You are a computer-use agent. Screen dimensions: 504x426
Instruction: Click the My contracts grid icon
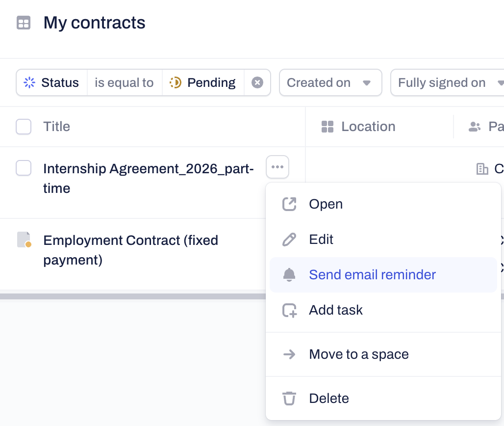pyautogui.click(x=24, y=23)
